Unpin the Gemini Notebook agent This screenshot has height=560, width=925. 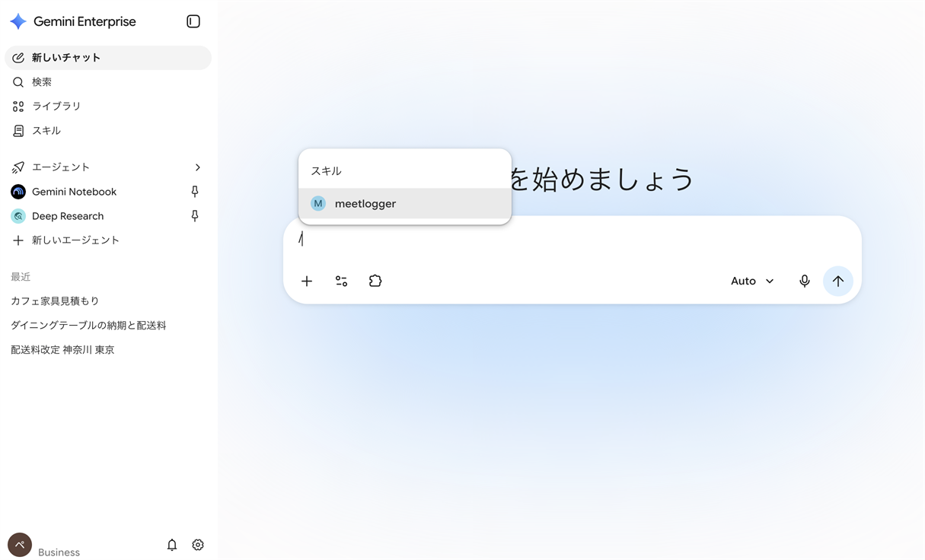[x=195, y=192]
